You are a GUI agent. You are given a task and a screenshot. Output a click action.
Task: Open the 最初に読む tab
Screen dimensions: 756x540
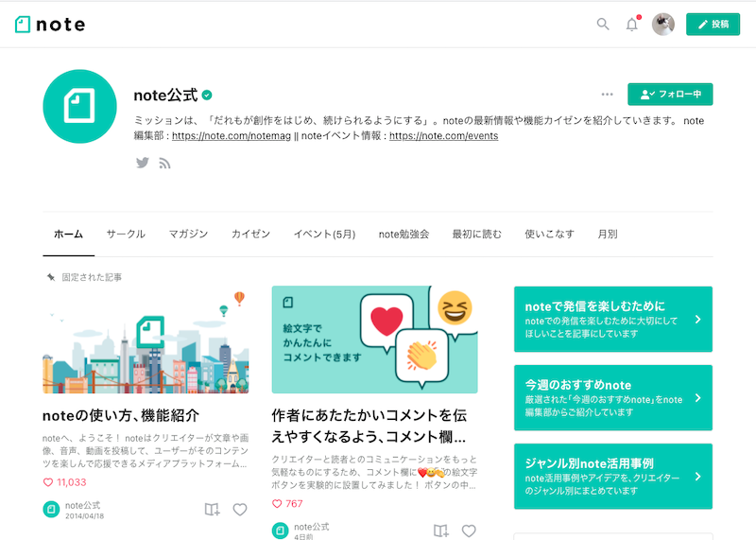pyautogui.click(x=477, y=234)
